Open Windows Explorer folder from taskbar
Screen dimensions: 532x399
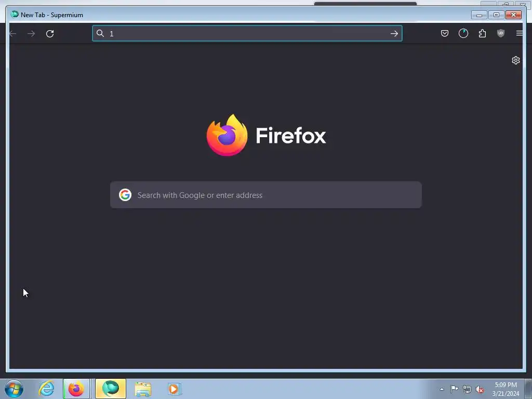[x=143, y=389]
